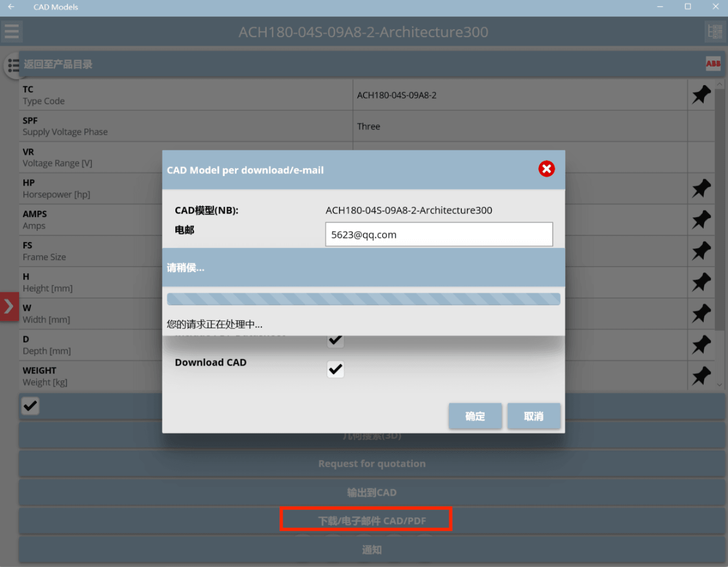The width and height of the screenshot is (728, 567).
Task: Click the list icon beside 返回至产品目录
Action: coord(13,65)
